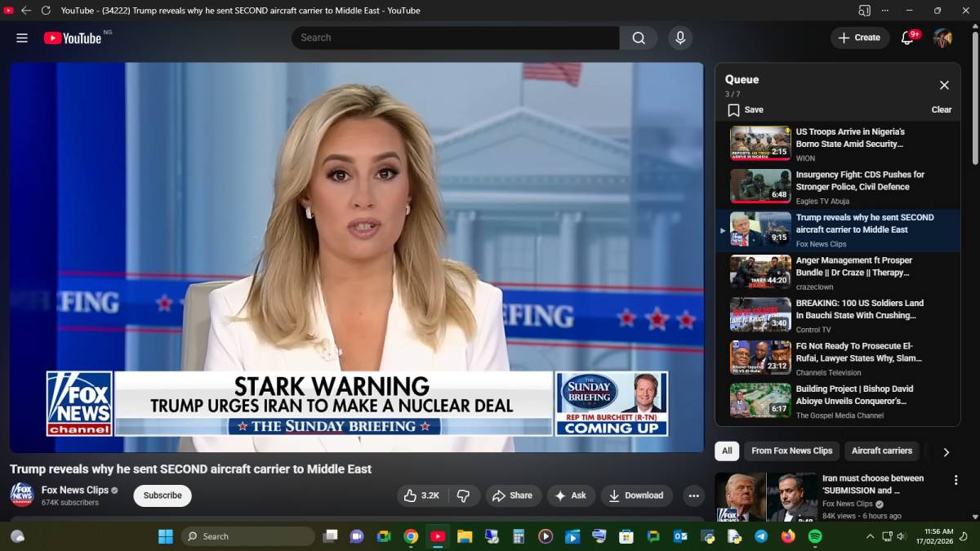Open the title bar three-dots app menu
The height and width of the screenshot is (551, 980).
point(885,11)
